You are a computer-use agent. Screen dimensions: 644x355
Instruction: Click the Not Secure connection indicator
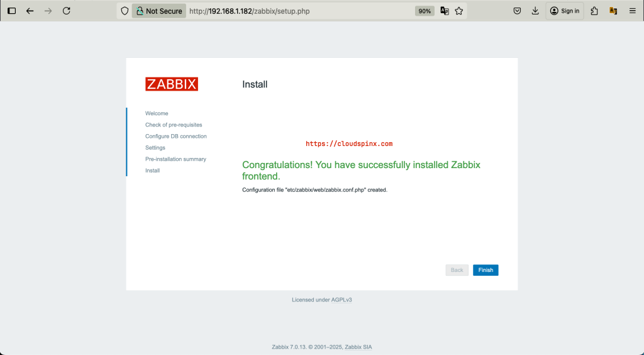pyautogui.click(x=159, y=11)
